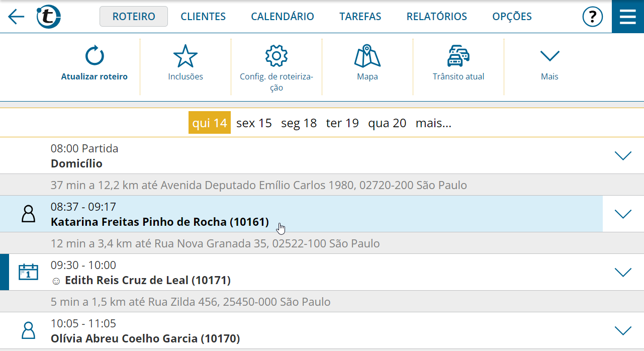
Task: Click smiley icon before Edith Reis name
Action: (56, 281)
